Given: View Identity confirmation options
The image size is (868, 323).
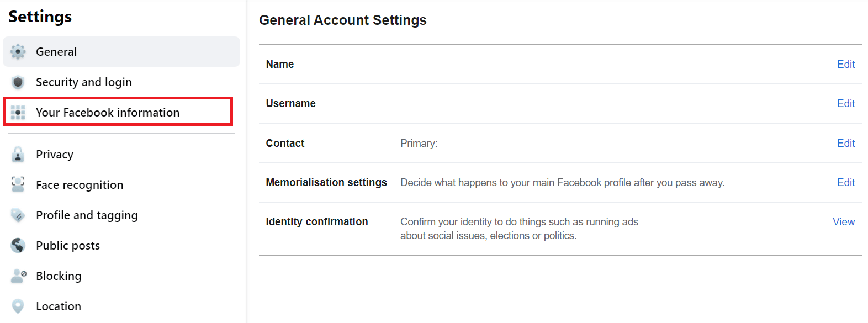Looking at the screenshot, I should [x=843, y=221].
